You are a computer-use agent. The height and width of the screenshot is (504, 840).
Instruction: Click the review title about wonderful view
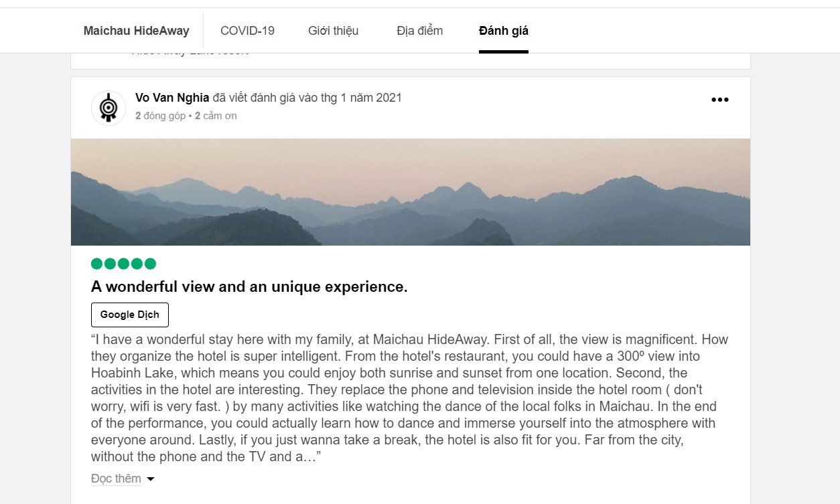click(249, 287)
